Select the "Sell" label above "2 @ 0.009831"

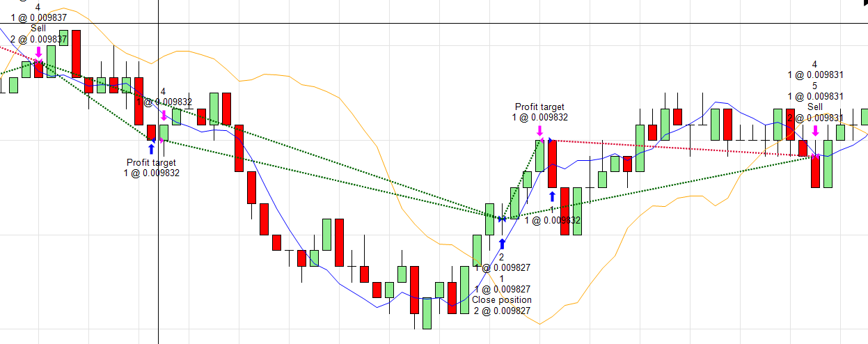click(815, 107)
